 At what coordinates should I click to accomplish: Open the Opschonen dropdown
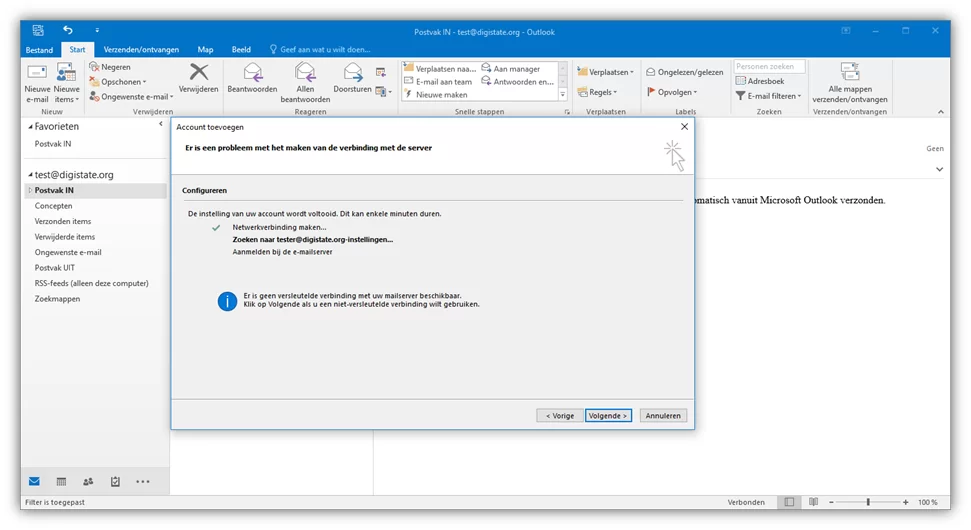click(x=118, y=82)
